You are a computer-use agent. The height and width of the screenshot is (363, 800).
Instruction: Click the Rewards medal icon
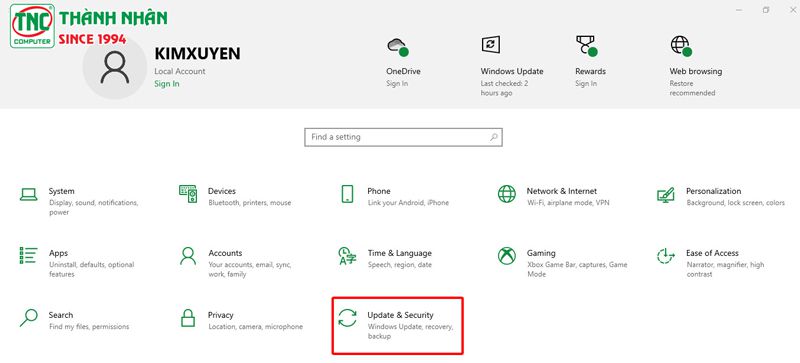[x=587, y=46]
